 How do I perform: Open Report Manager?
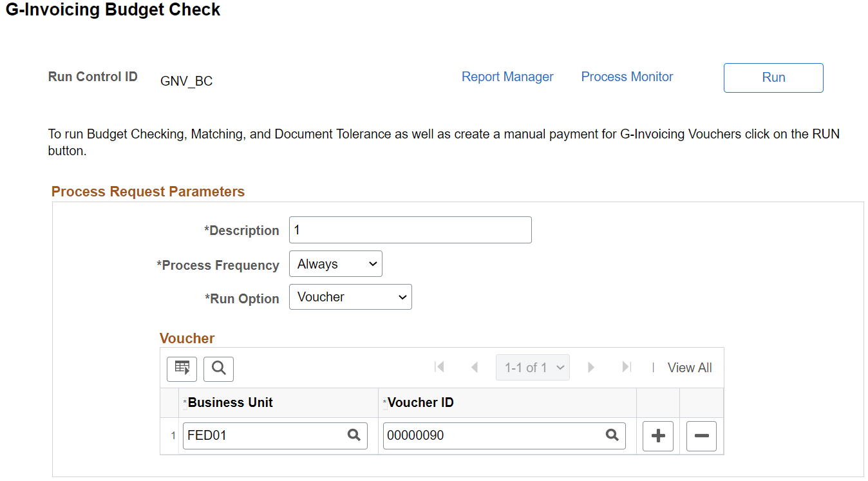pyautogui.click(x=507, y=77)
